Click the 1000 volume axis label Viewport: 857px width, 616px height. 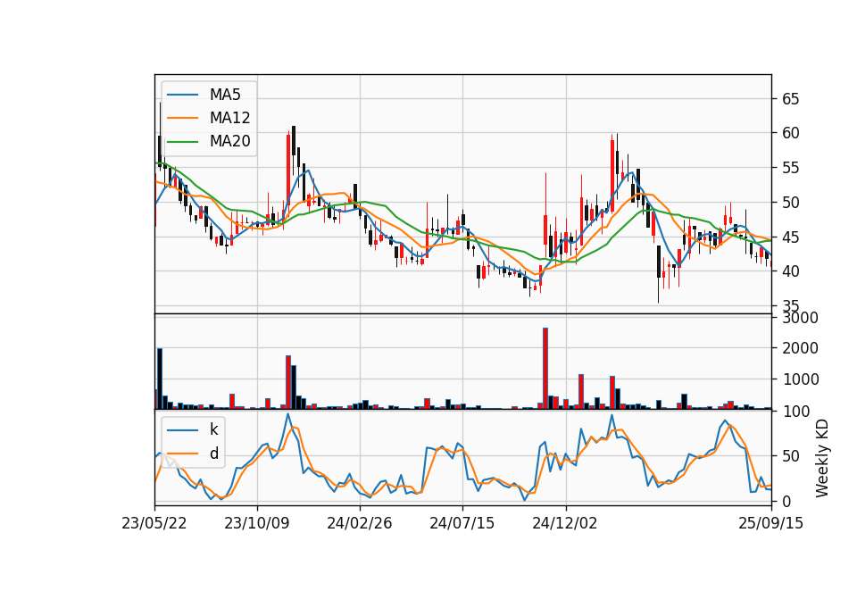800,379
